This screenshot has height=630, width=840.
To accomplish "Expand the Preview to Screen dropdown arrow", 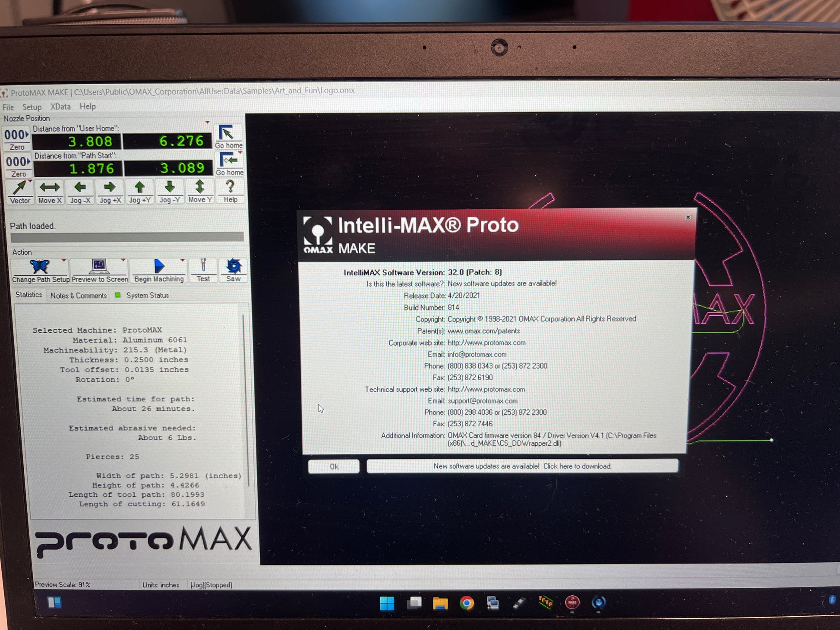I will tap(123, 260).
